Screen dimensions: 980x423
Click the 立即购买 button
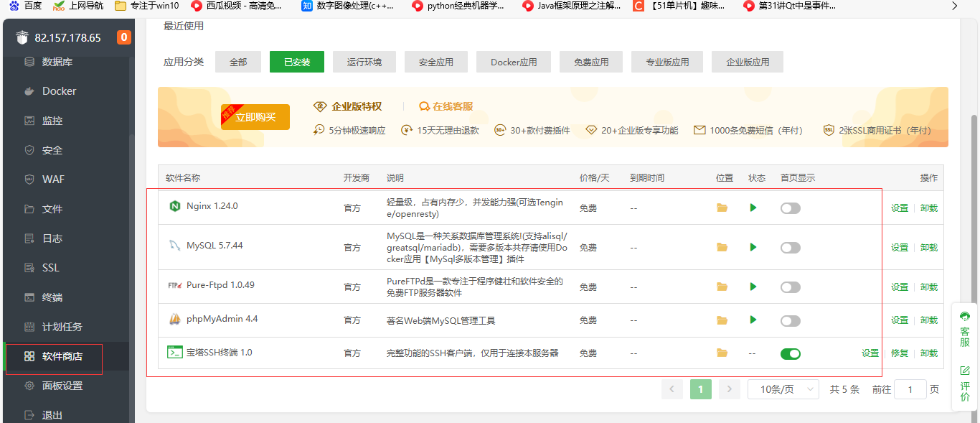point(255,117)
